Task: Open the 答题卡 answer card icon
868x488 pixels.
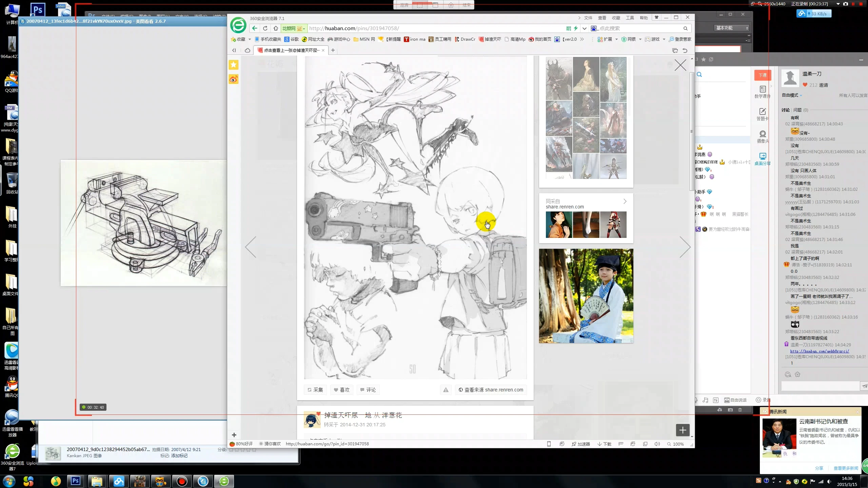Action: (763, 114)
